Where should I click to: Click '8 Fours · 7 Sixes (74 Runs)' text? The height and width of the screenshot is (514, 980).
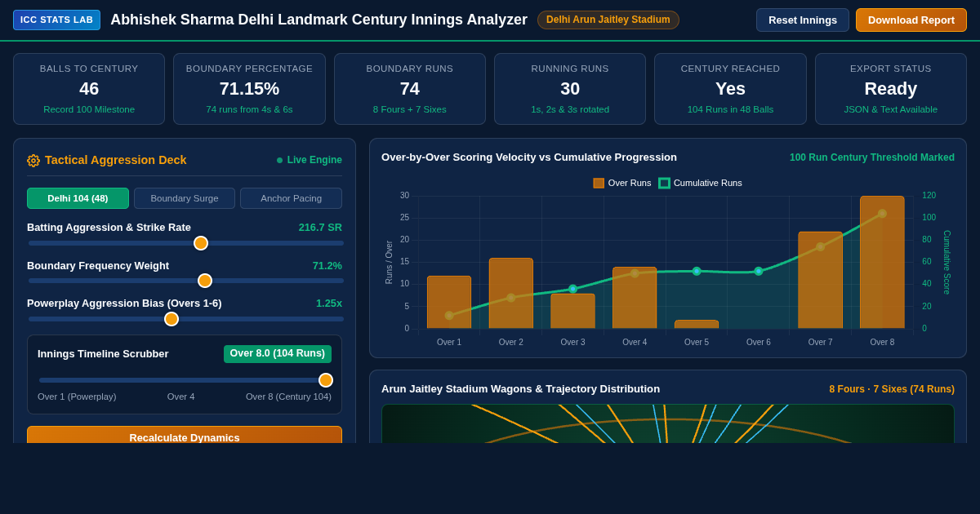tap(892, 389)
